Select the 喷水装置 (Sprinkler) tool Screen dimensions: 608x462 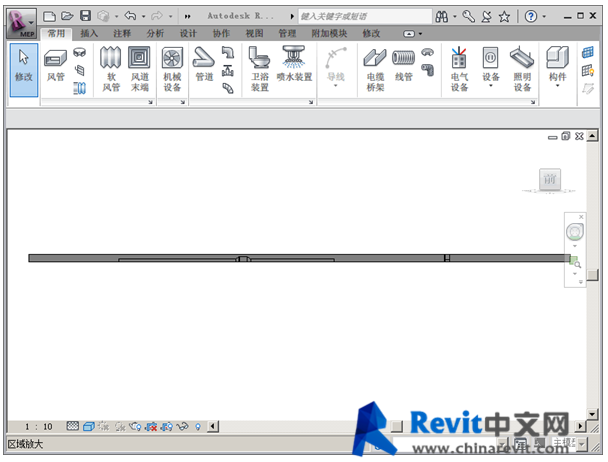(294, 64)
